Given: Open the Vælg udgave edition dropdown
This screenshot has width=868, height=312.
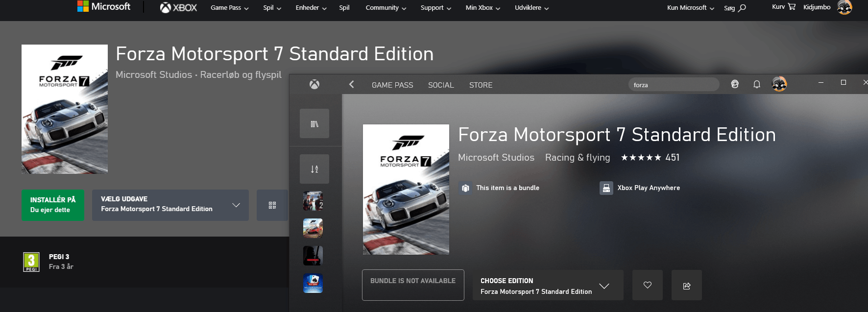Looking at the screenshot, I should (170, 205).
